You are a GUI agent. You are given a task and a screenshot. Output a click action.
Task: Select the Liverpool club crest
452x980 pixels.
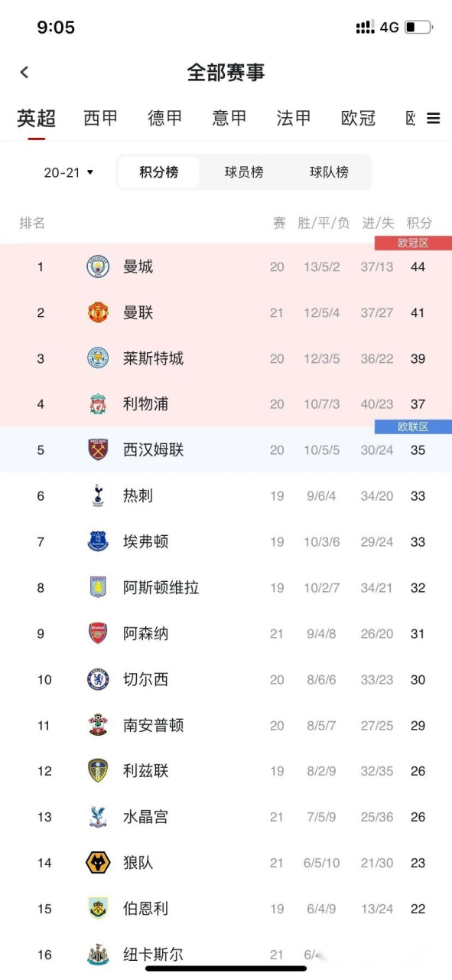(97, 404)
